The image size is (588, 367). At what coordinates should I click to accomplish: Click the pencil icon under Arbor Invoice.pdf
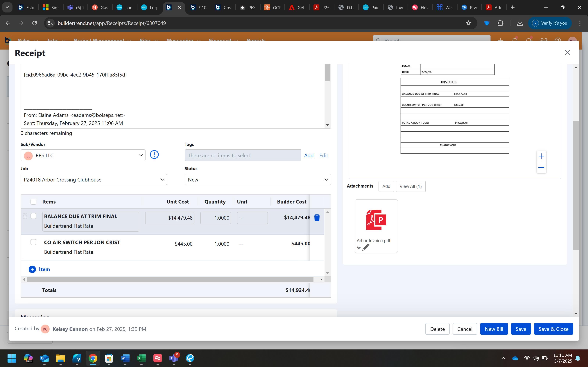point(366,248)
